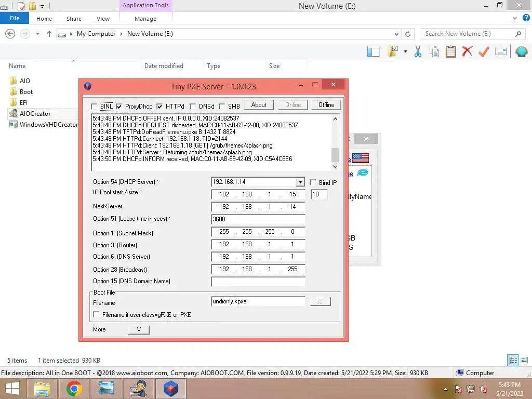Image resolution: width=532 pixels, height=399 pixels.
Task: Open the AIOCreator taskbar icon
Action: tap(139, 389)
